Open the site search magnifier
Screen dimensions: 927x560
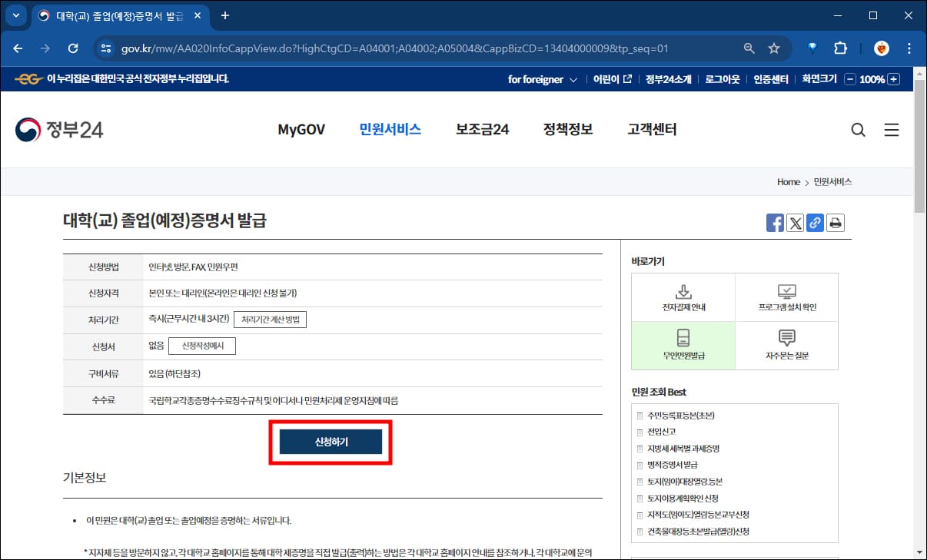click(858, 130)
